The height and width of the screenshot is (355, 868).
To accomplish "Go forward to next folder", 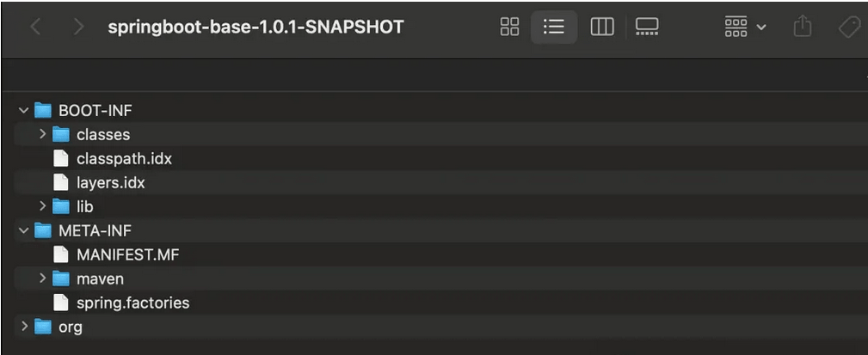I will point(79,28).
